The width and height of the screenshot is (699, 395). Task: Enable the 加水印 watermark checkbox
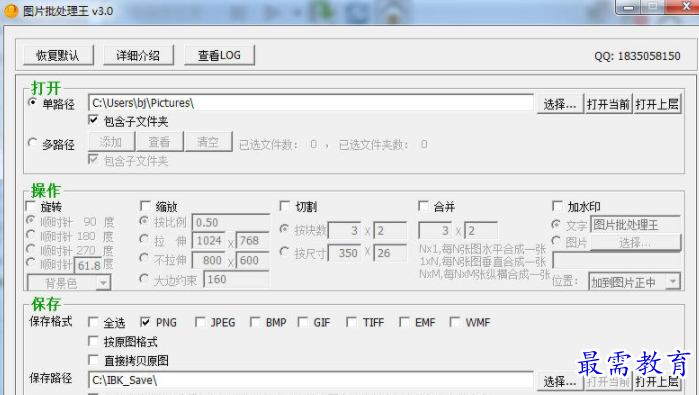pos(557,206)
